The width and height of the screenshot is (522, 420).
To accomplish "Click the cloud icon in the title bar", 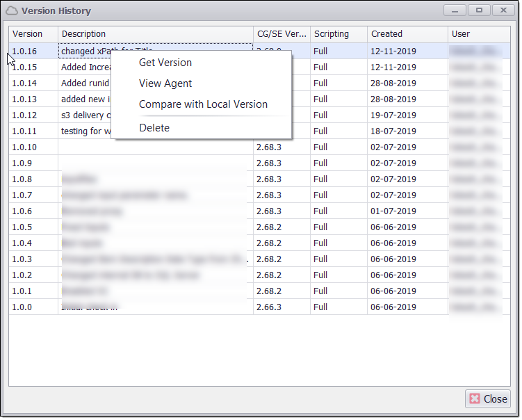I will coord(12,11).
